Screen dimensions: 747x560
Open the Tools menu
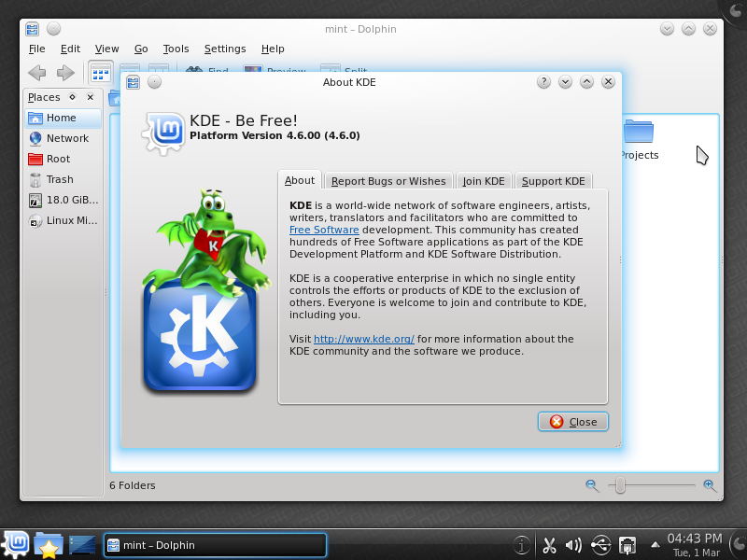(x=176, y=49)
